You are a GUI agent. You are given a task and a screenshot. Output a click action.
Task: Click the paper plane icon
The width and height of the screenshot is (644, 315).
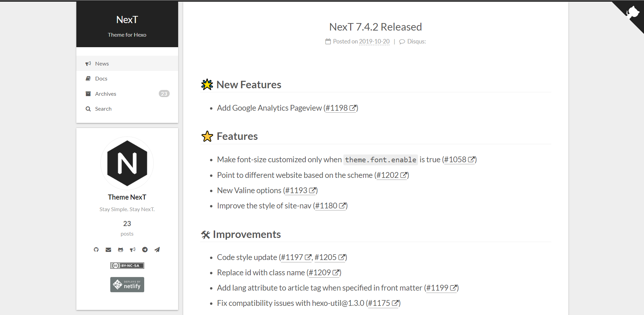tap(157, 249)
